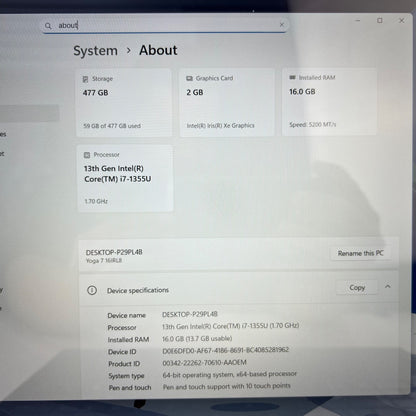Click the Storage drive icon

pyautogui.click(x=85, y=79)
